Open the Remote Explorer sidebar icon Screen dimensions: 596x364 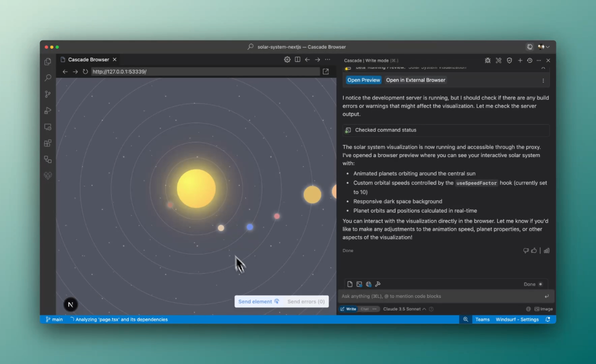point(48,127)
